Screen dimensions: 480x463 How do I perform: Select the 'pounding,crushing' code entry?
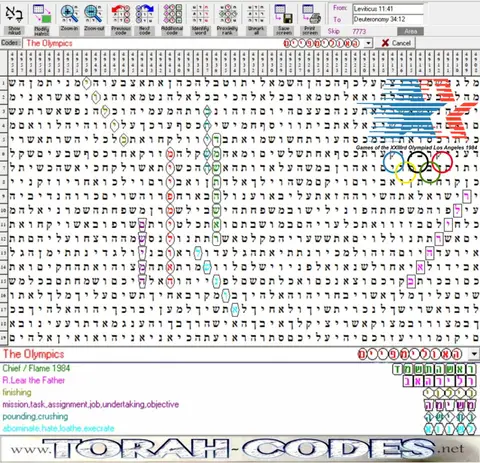click(x=35, y=416)
